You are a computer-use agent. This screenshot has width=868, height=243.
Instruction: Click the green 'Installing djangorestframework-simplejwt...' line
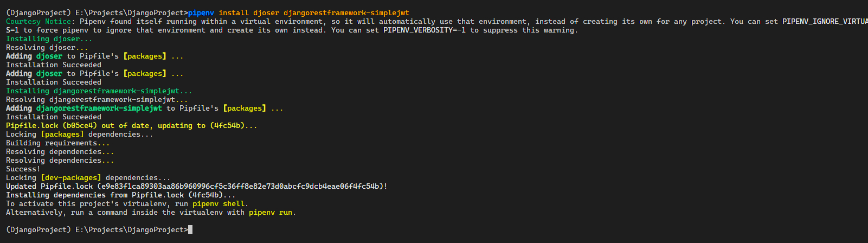(99, 91)
